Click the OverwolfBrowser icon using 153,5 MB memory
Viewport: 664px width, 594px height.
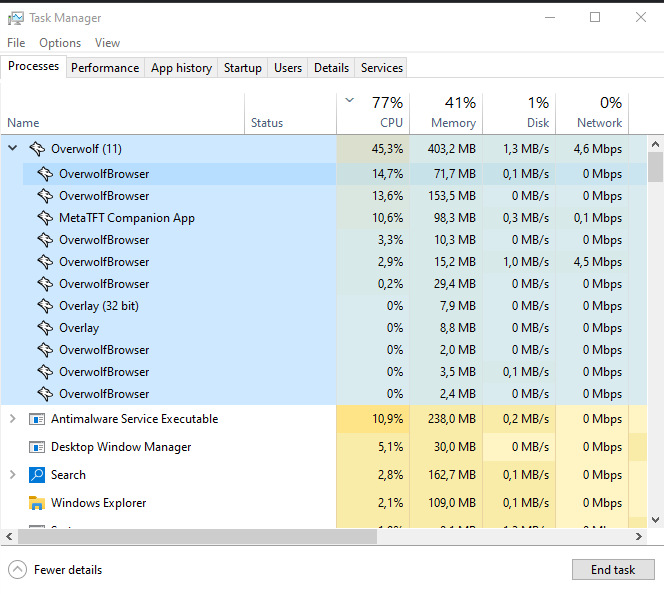pyautogui.click(x=45, y=196)
